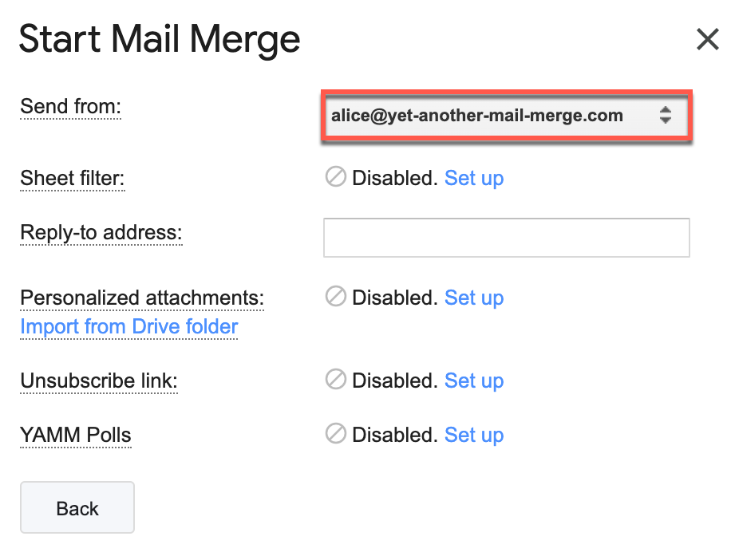
Task: Click the Reply-to address label
Action: tap(101, 232)
